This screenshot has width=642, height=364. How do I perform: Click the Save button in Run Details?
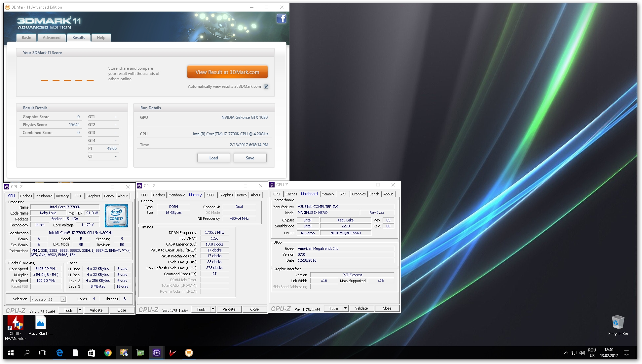coord(250,158)
